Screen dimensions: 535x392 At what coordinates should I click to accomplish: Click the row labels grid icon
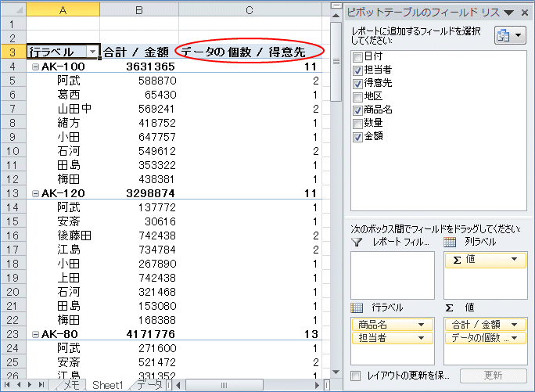(357, 307)
